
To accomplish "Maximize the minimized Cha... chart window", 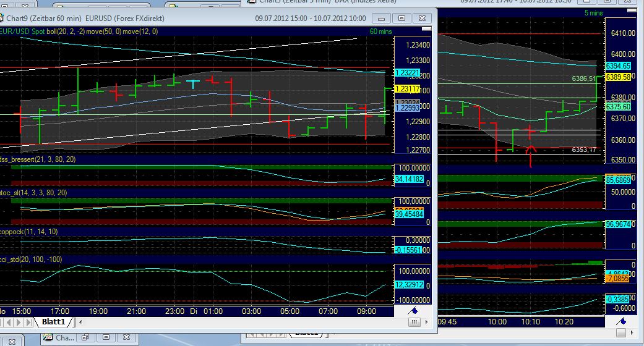I will click(106, 337).
